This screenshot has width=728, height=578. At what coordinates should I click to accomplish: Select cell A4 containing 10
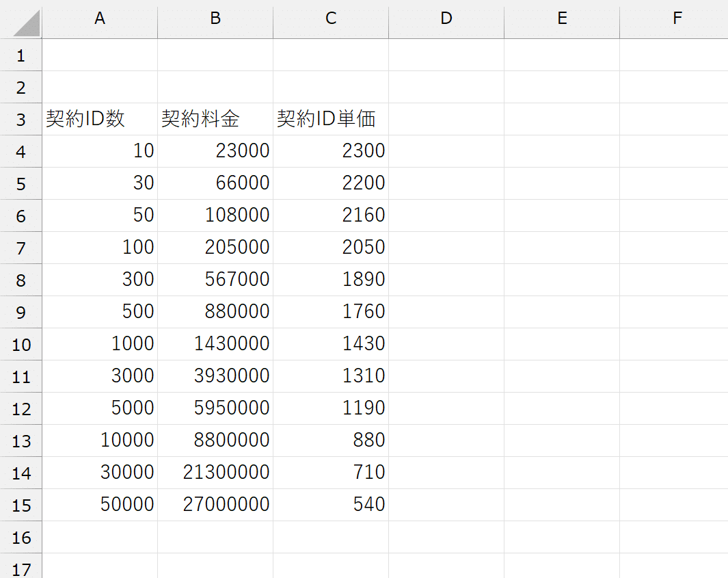(100, 151)
